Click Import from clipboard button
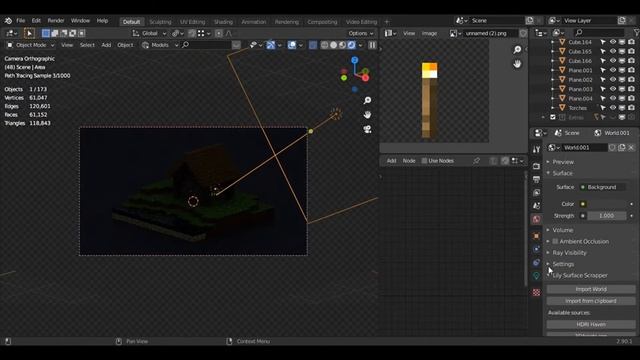The height and width of the screenshot is (360, 640). point(591,301)
